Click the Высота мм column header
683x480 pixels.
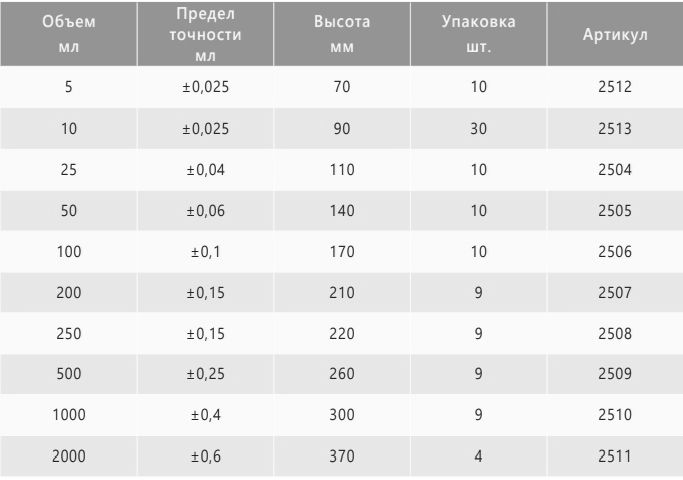(342, 34)
